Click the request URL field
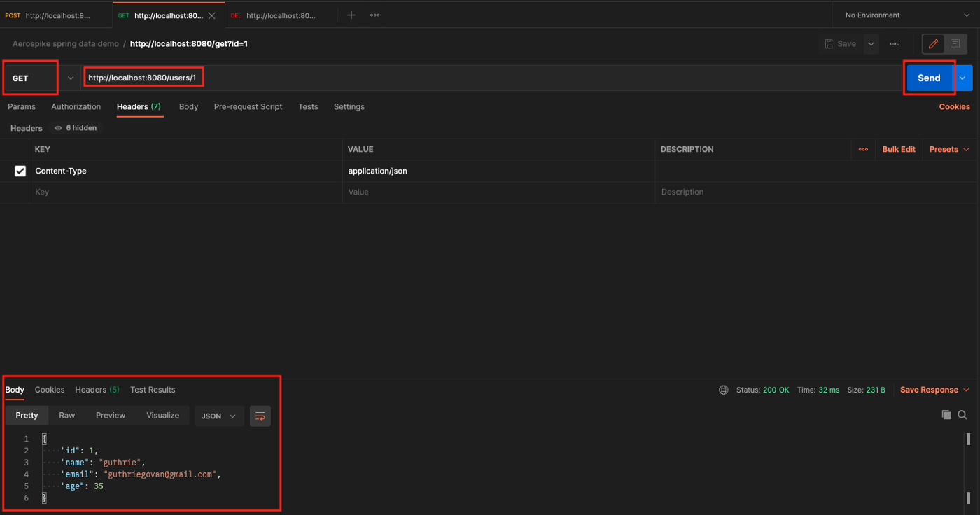Screen dimensions: 980x515 click(x=490, y=78)
